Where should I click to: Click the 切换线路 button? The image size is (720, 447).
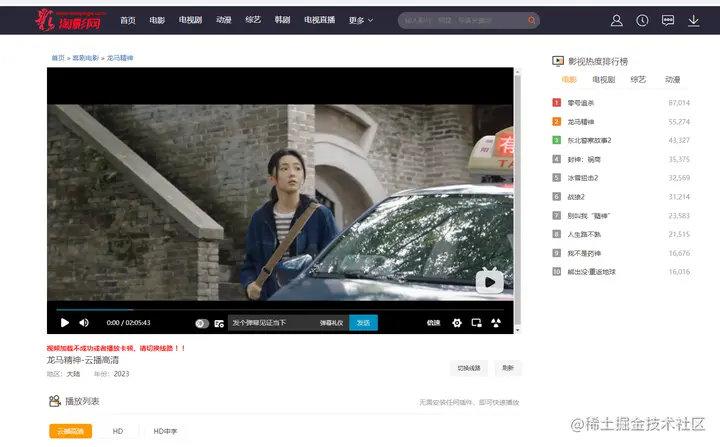click(x=469, y=368)
